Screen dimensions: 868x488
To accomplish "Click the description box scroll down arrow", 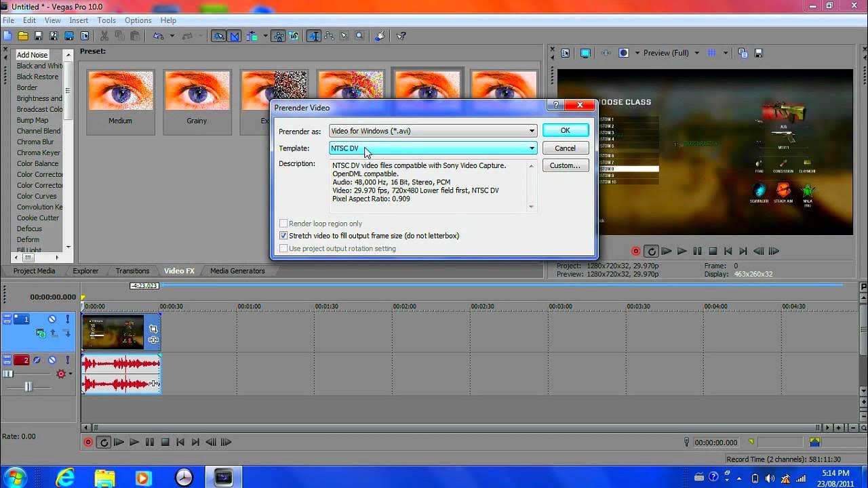I will [531, 207].
